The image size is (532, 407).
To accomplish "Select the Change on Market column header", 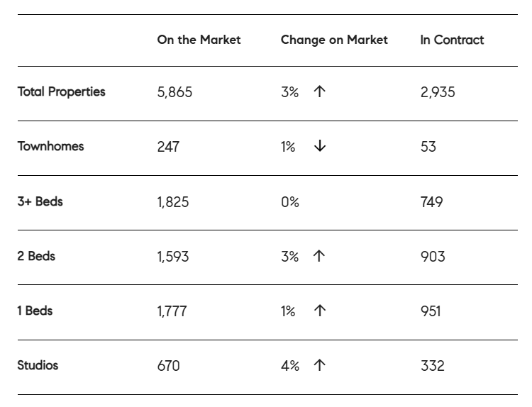I will pos(334,40).
